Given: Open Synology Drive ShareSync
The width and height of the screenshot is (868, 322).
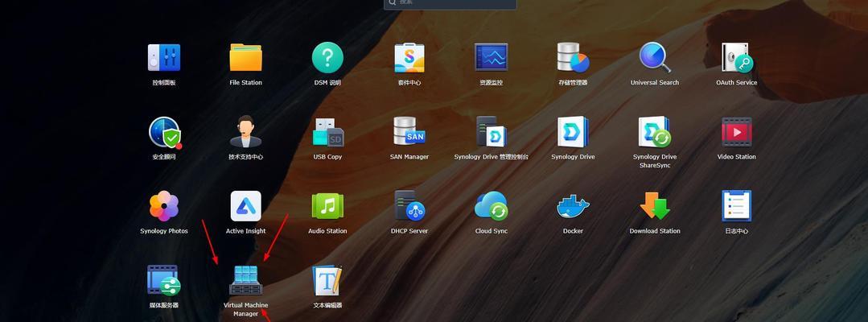Looking at the screenshot, I should coord(655,132).
